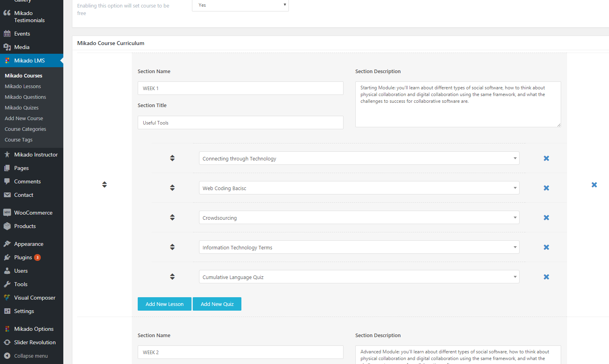Image resolution: width=609 pixels, height=364 pixels.
Task: Open Course Categories submenu item
Action: point(25,129)
